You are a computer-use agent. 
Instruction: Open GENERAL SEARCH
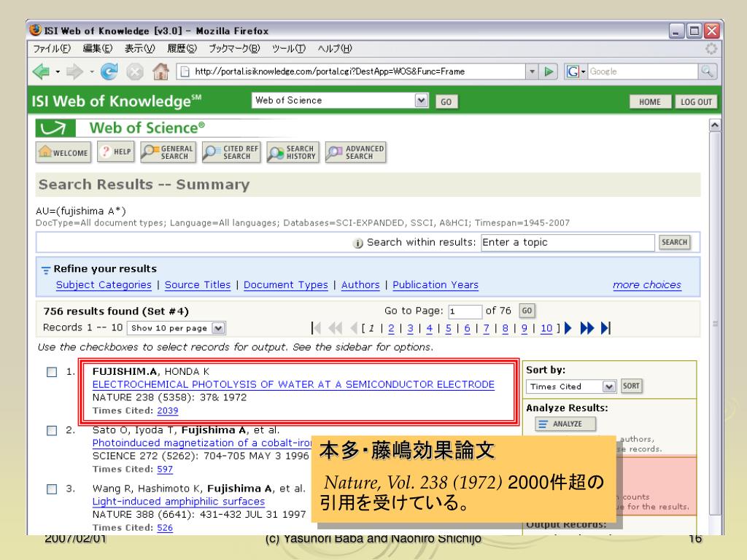point(169,152)
